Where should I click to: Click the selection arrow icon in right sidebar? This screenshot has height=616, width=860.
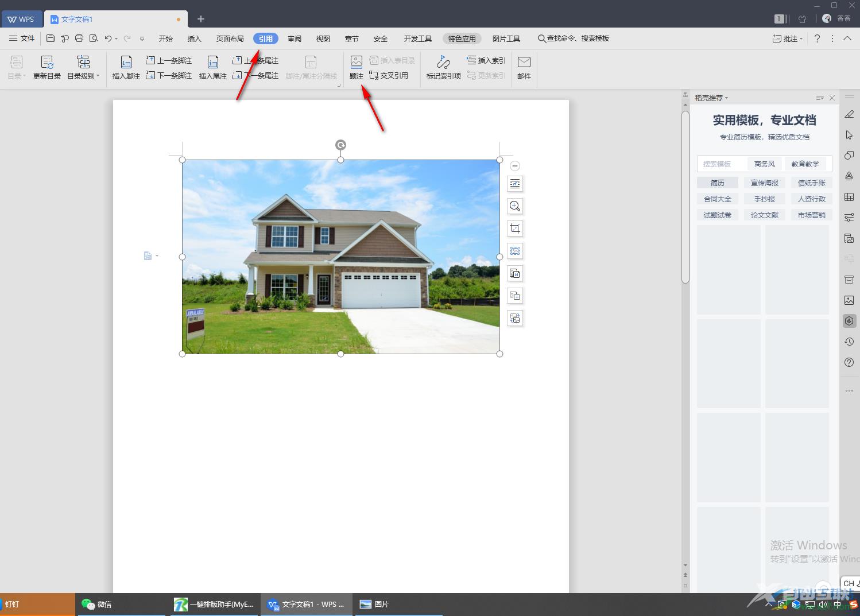(849, 135)
